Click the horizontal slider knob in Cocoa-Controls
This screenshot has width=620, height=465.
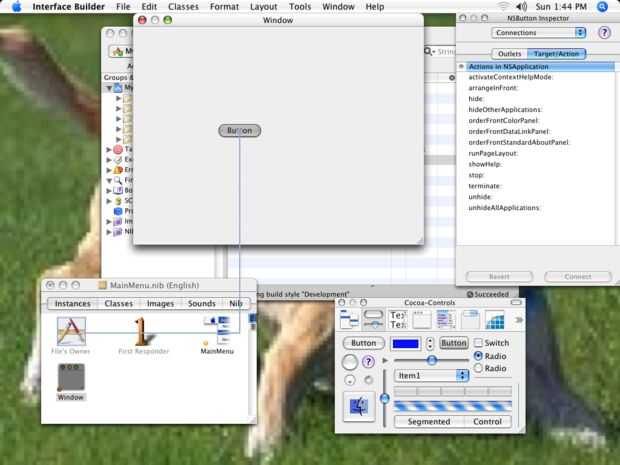tap(432, 360)
